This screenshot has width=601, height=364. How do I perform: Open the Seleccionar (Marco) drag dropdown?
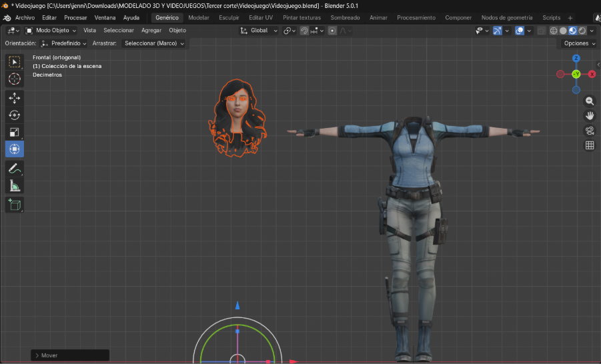tap(153, 44)
